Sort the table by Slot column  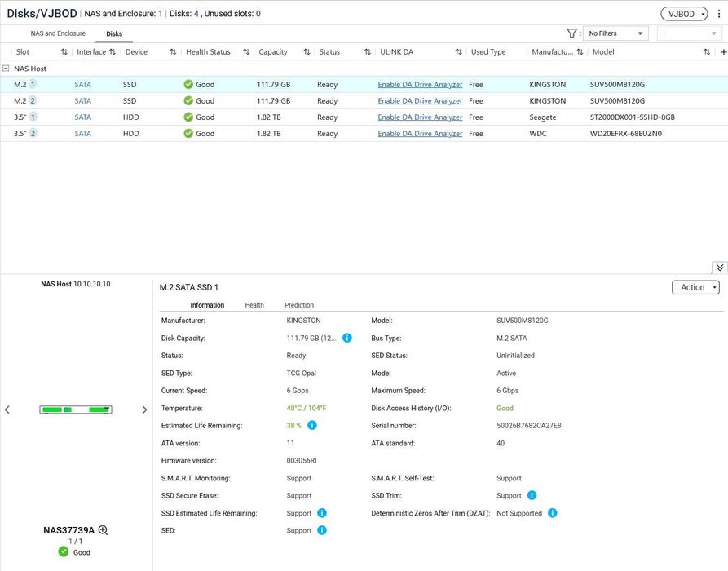click(64, 52)
